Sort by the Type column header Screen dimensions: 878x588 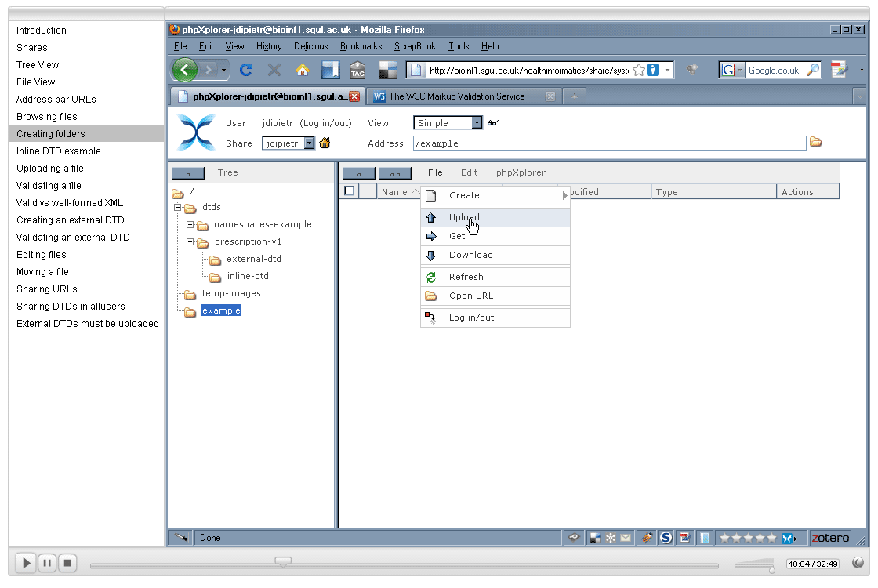click(714, 191)
